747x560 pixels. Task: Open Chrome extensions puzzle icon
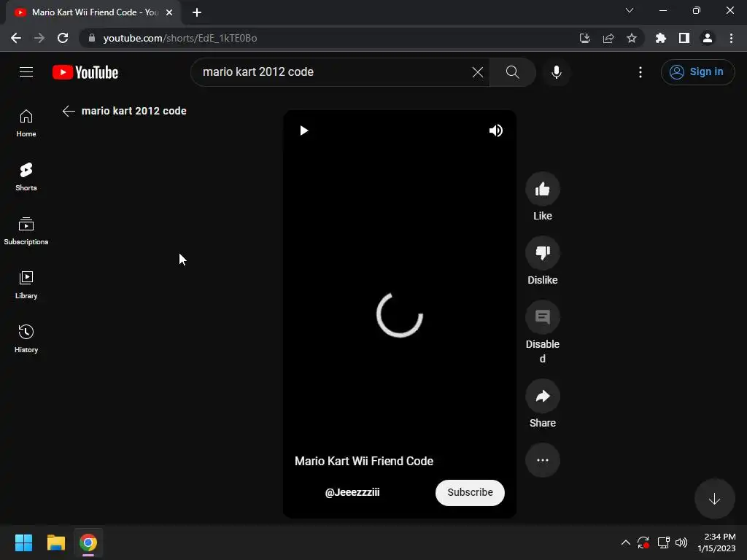click(x=660, y=38)
